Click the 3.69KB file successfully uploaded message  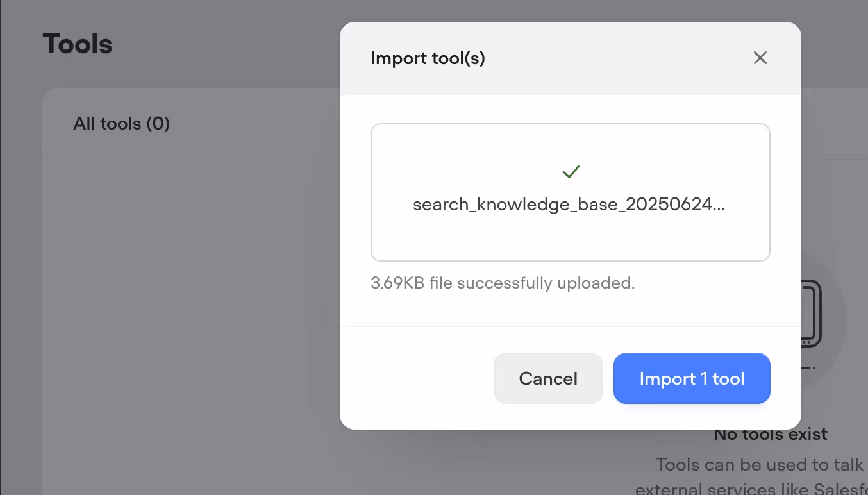(503, 283)
